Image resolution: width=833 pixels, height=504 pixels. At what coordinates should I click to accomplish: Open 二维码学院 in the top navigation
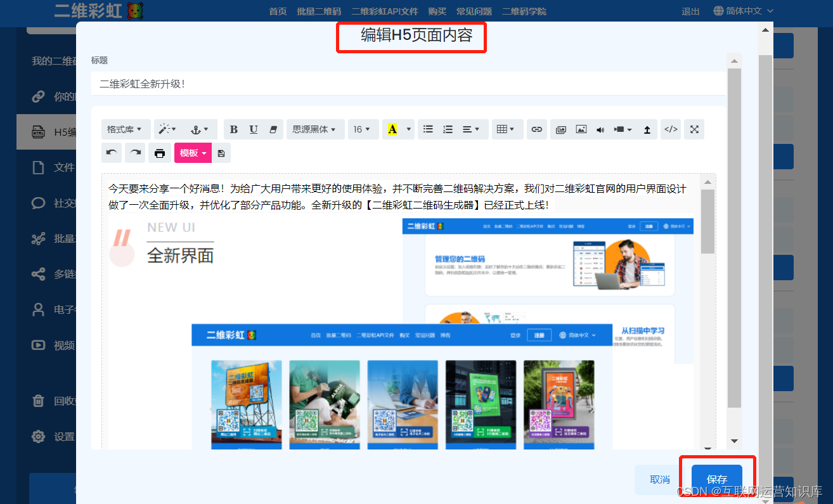(524, 11)
